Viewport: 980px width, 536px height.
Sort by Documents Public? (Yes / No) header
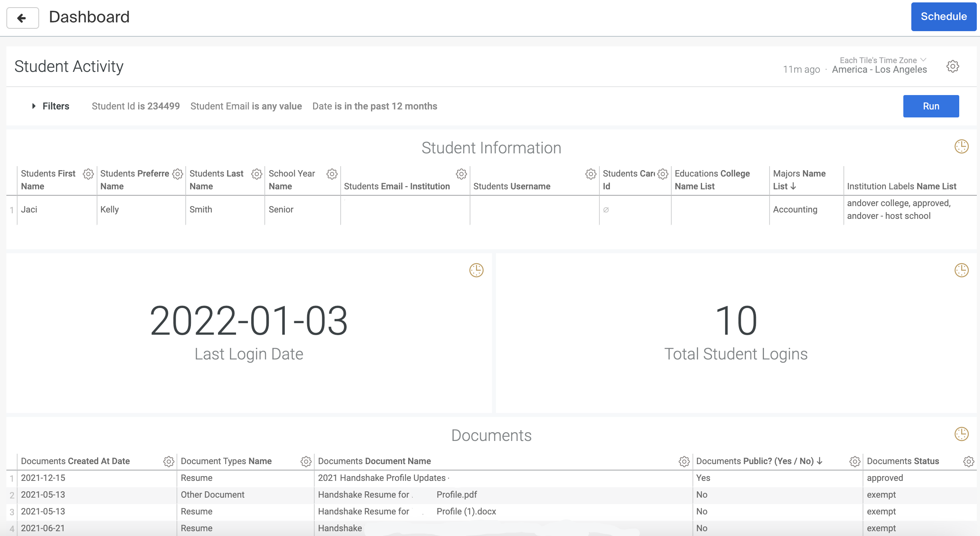coord(759,461)
